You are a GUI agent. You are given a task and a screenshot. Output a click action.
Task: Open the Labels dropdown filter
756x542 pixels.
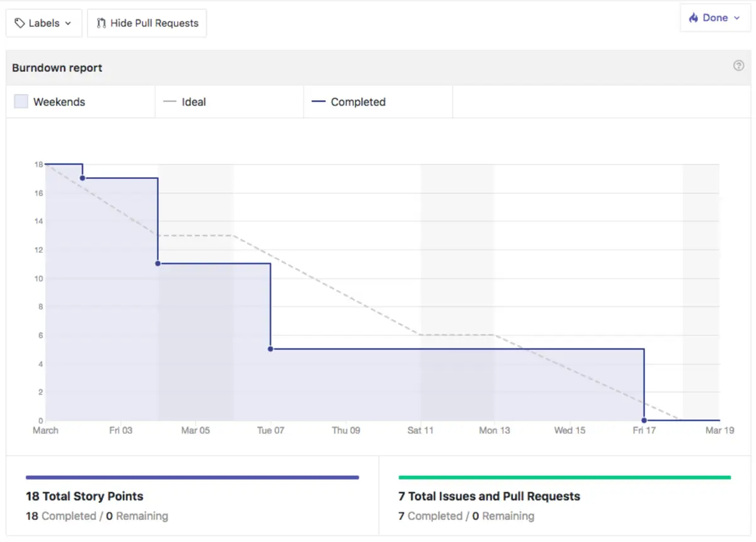[44, 23]
